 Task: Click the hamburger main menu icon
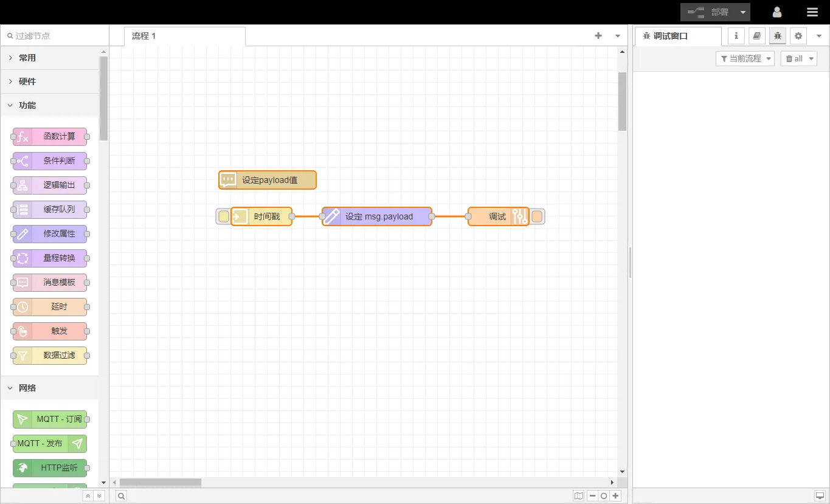coord(812,12)
